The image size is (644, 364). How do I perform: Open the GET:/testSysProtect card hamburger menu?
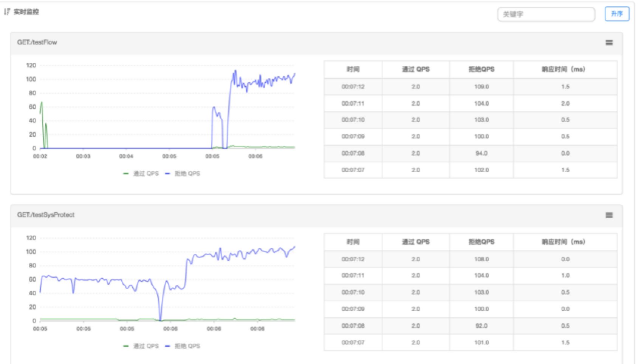click(x=609, y=216)
